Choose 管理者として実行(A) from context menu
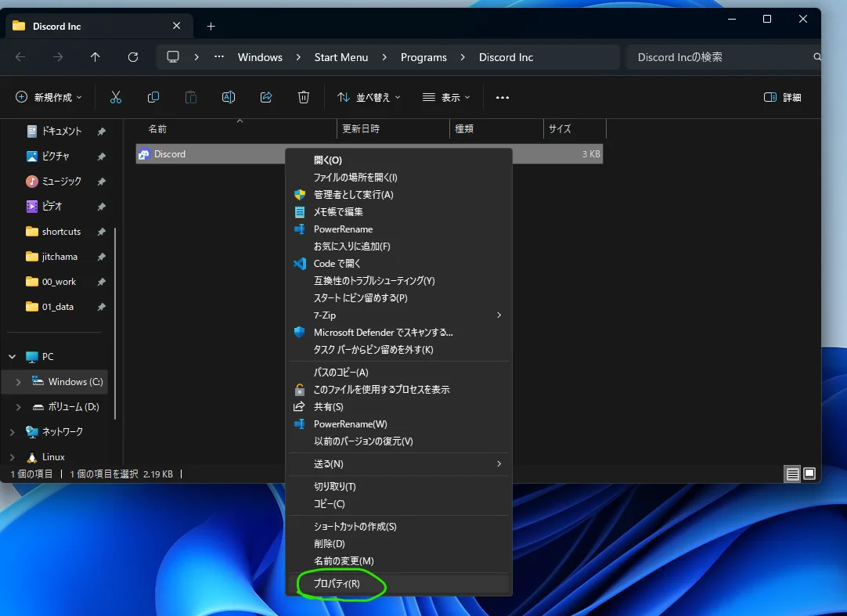The image size is (847, 616). (353, 195)
